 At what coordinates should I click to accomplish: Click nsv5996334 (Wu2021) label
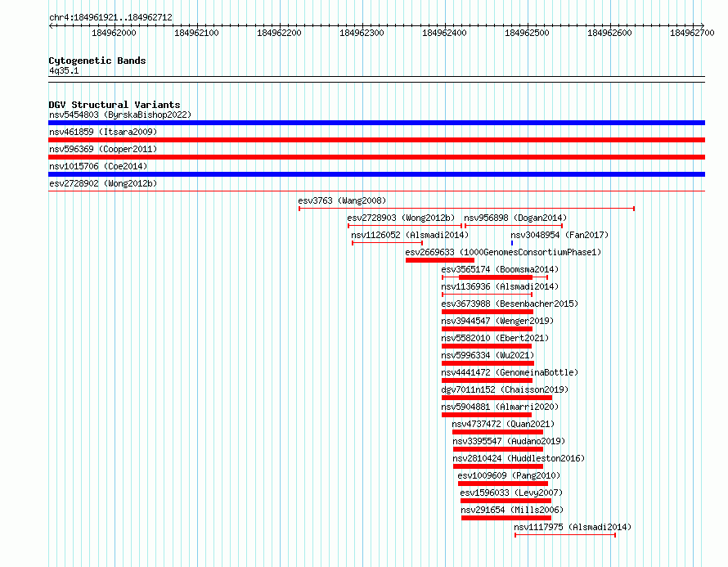(x=488, y=355)
